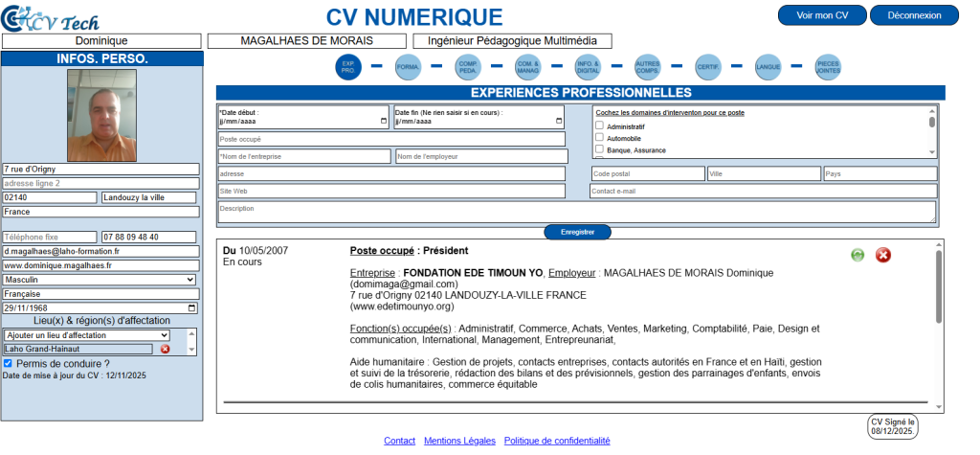The width and height of the screenshot is (980, 455).
Task: Click the Française nationality field
Action: [x=101, y=294]
